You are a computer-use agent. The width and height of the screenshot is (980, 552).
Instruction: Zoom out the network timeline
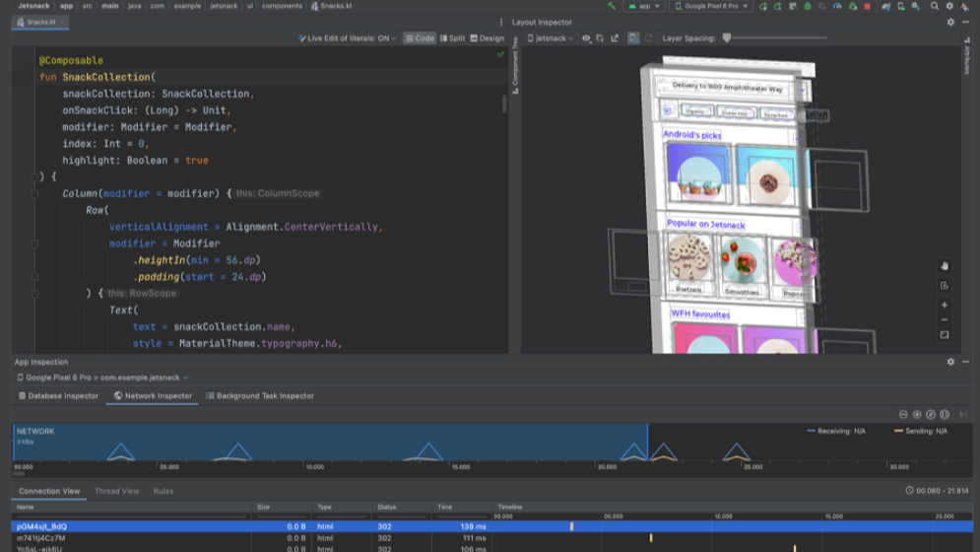[x=903, y=414]
